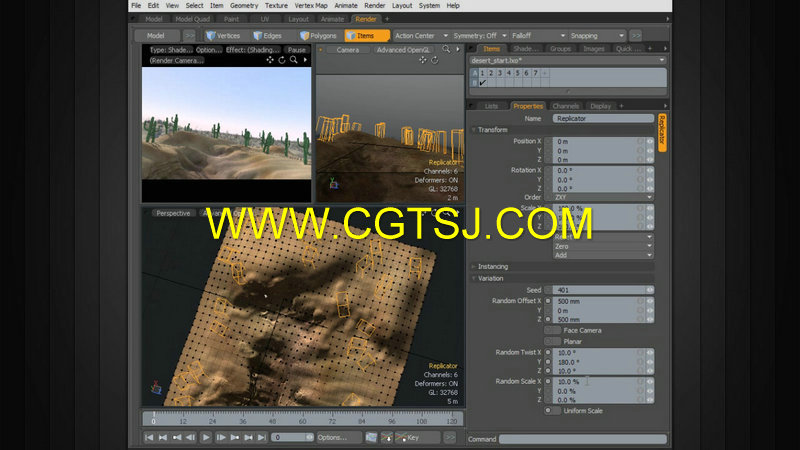This screenshot has height=450, width=800.
Task: Add new tab beside Display tab
Action: [x=621, y=106]
